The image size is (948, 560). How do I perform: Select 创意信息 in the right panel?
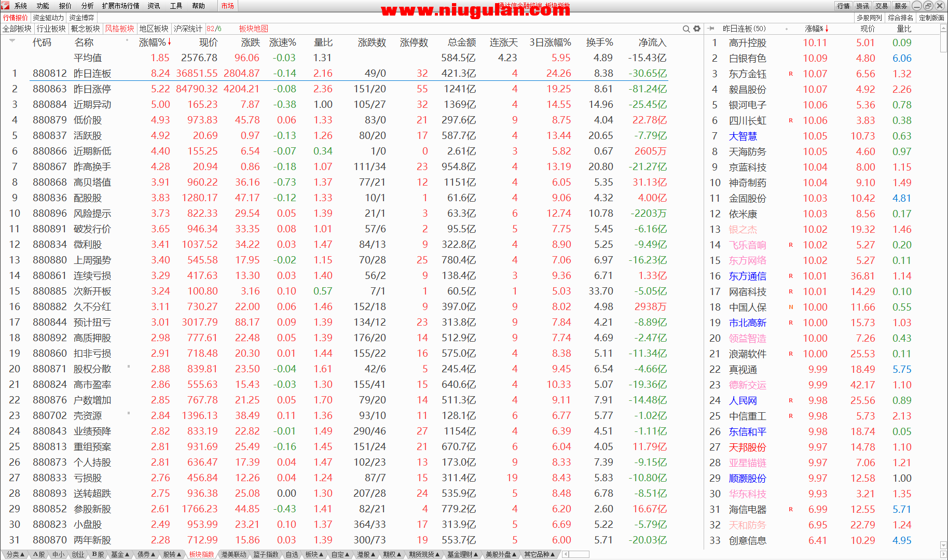(747, 540)
